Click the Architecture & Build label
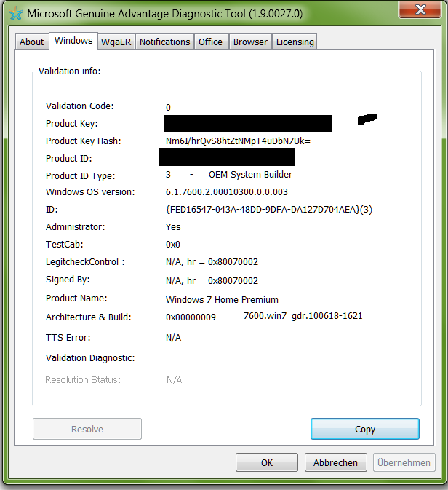 coord(88,317)
